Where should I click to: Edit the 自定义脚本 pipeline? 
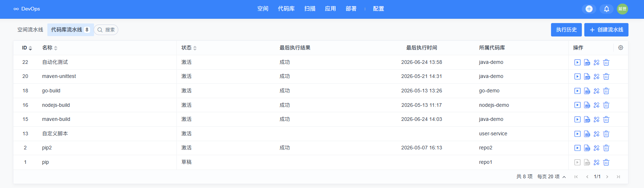597,134
